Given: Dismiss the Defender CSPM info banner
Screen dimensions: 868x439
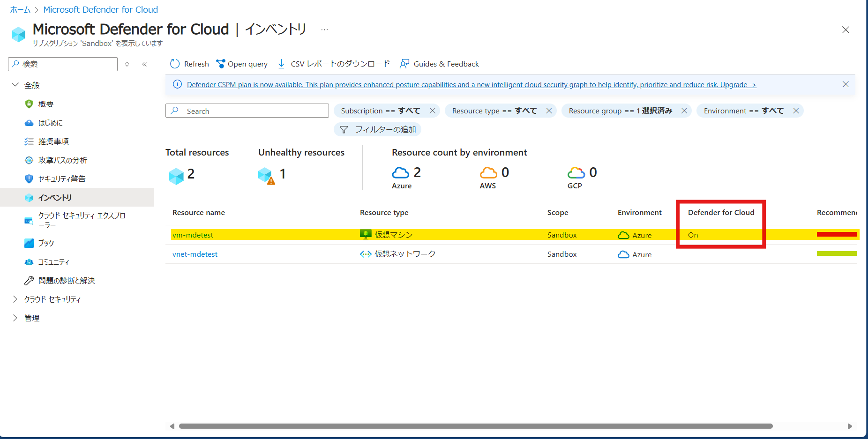Looking at the screenshot, I should [x=845, y=84].
